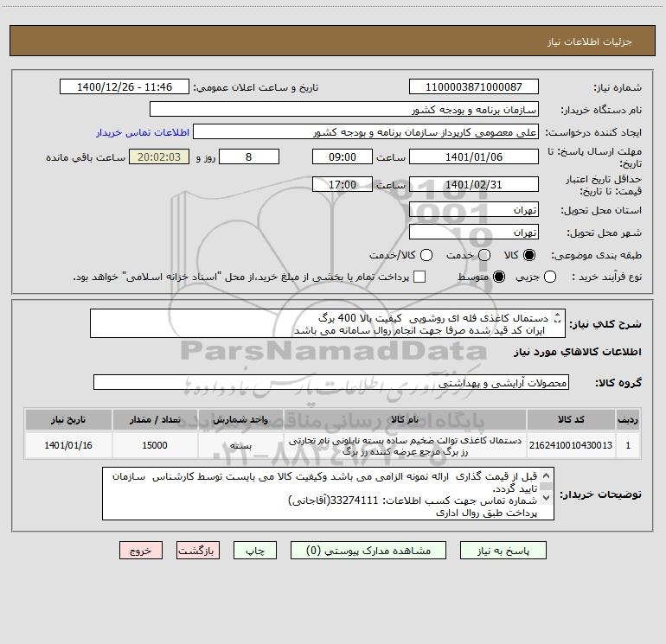The image size is (666, 644).
Task: Click the ردیف column header
Action: [628, 419]
